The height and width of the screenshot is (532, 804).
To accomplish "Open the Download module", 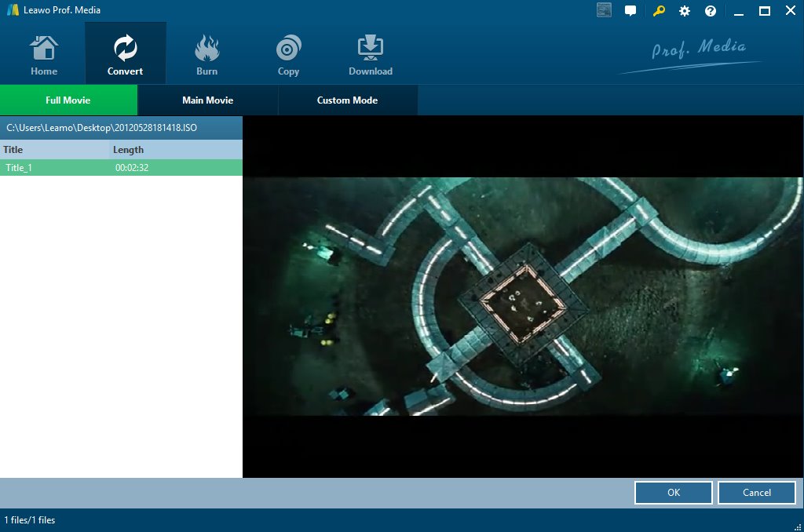I will pos(370,55).
